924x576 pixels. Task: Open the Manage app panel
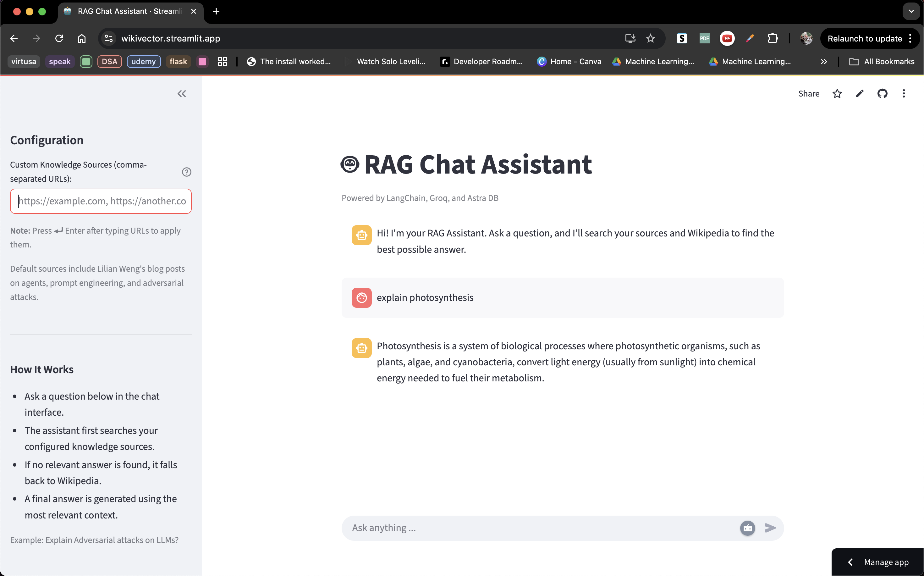point(877,562)
